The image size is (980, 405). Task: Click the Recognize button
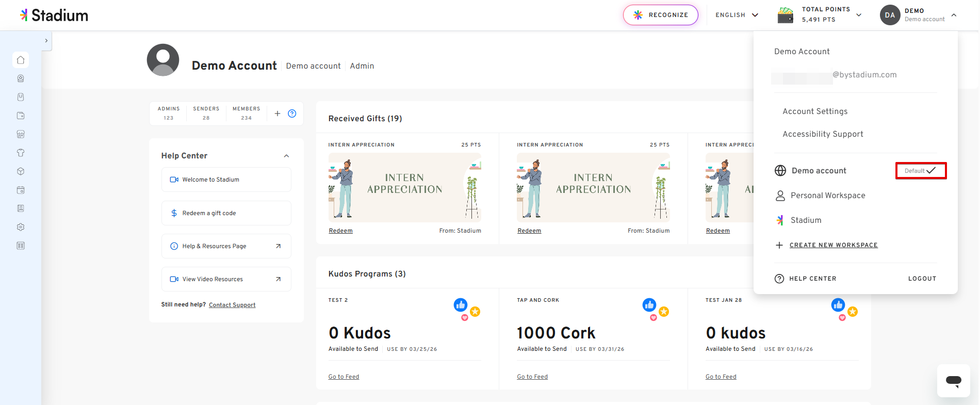[661, 15]
